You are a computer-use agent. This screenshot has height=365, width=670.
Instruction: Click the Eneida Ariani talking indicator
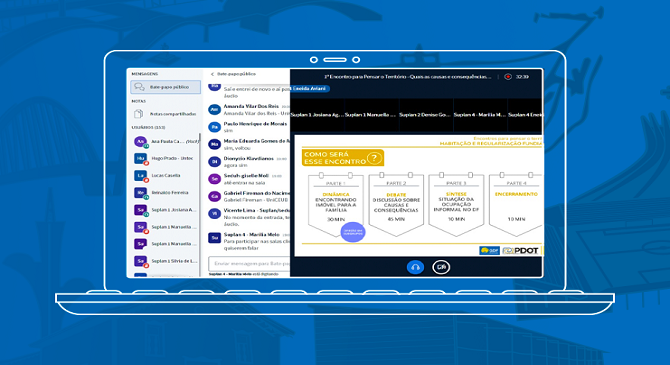(310, 88)
